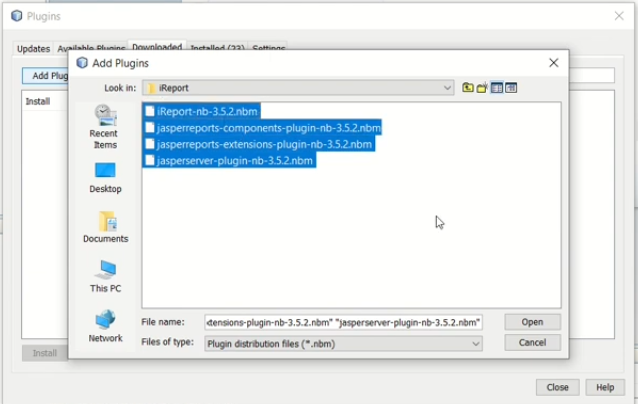Select jasperreports-components-plugin-nb-3.5.2.nbm file name
Image resolution: width=638 pixels, height=404 pixels.
coord(269,128)
